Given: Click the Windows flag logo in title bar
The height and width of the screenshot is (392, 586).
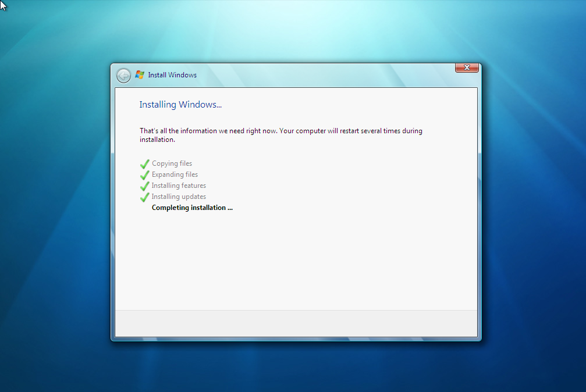Looking at the screenshot, I should point(140,75).
